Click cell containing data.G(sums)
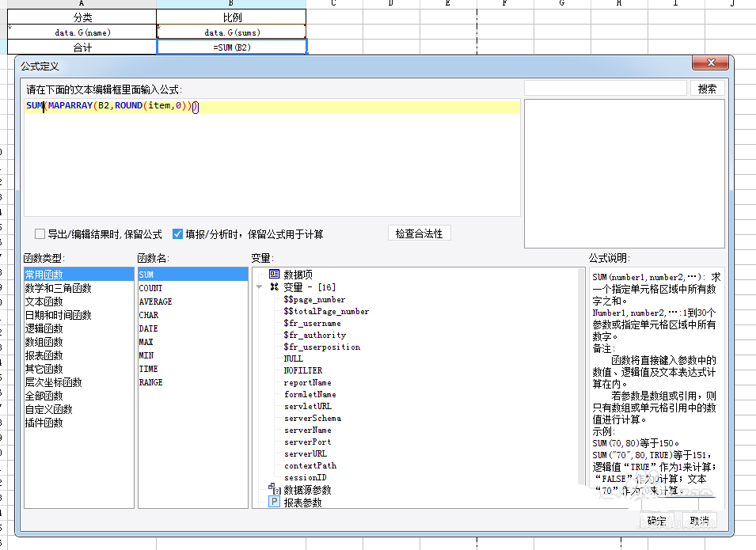Screen dimensions: 756x550 tap(231, 32)
